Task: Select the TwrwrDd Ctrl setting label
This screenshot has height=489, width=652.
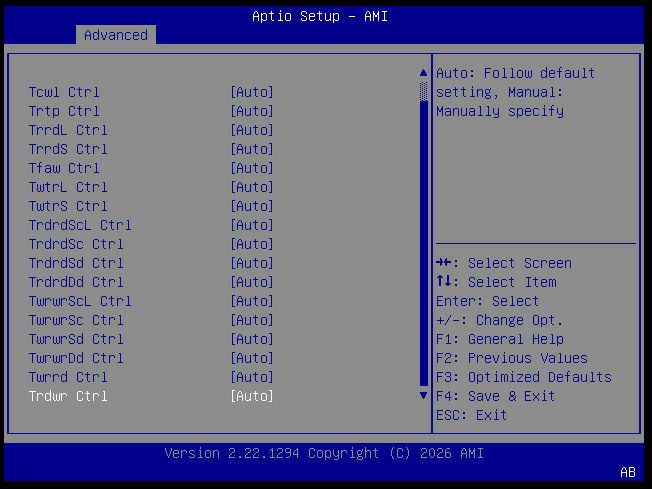Action: click(76, 358)
